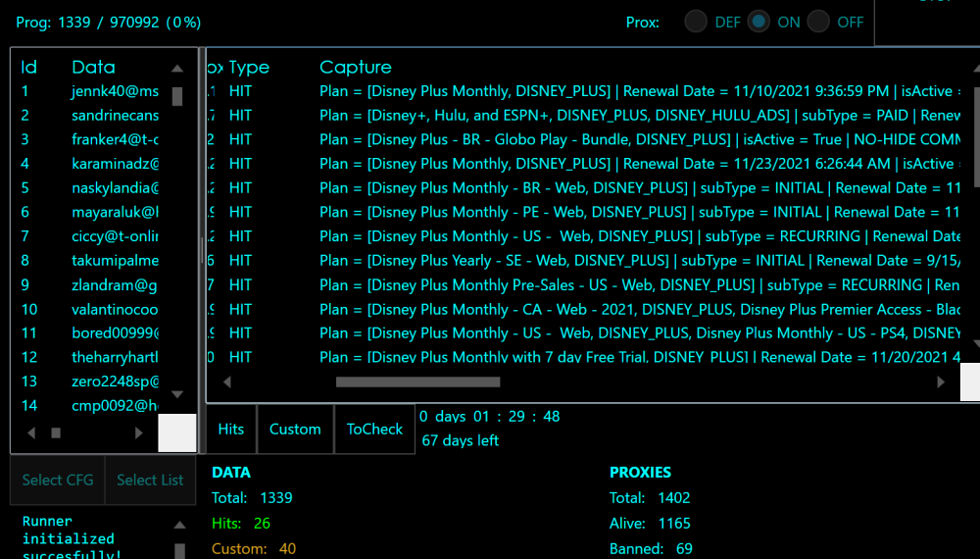The width and height of the screenshot is (980, 559).
Task: Click the hits table horizontal scrollbar thumb
Action: coord(418,382)
